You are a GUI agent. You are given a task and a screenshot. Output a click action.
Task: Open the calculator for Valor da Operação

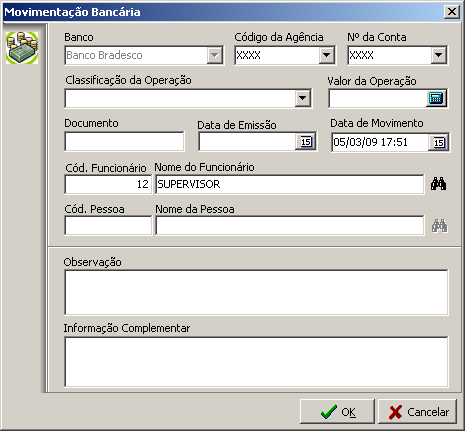(436, 98)
